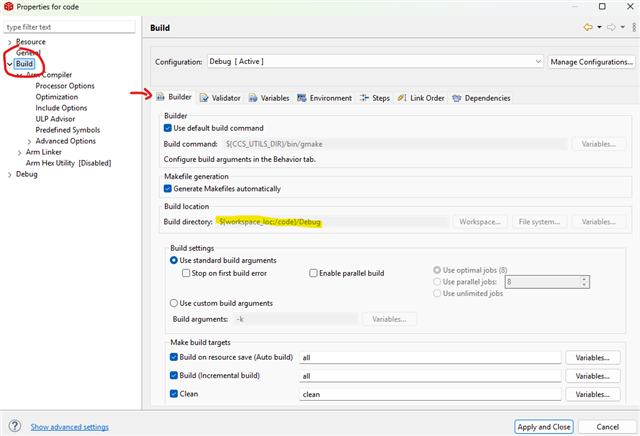This screenshot has width=640, height=436.
Task: Select Predefined Symbols in the tree
Action: (68, 130)
